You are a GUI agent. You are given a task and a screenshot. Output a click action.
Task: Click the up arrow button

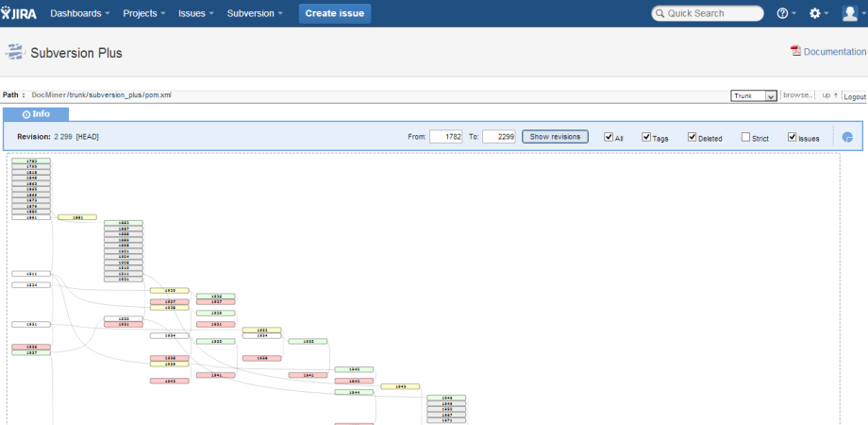(829, 95)
